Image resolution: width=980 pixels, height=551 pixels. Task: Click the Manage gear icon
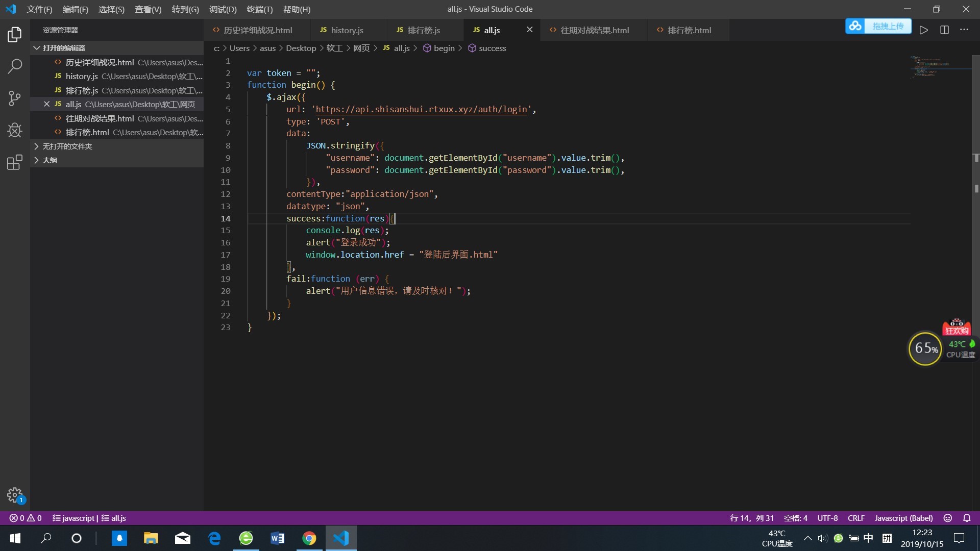15,494
